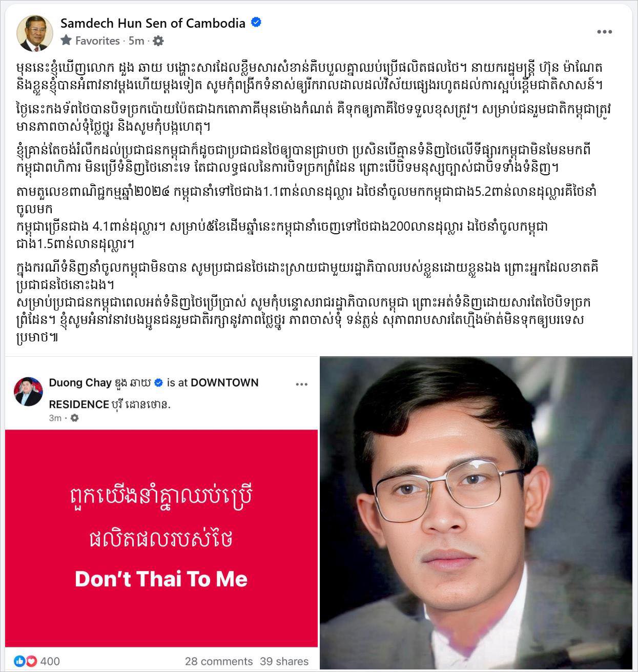Click the gear icon next to 3m
The image size is (638, 672).
(74, 418)
